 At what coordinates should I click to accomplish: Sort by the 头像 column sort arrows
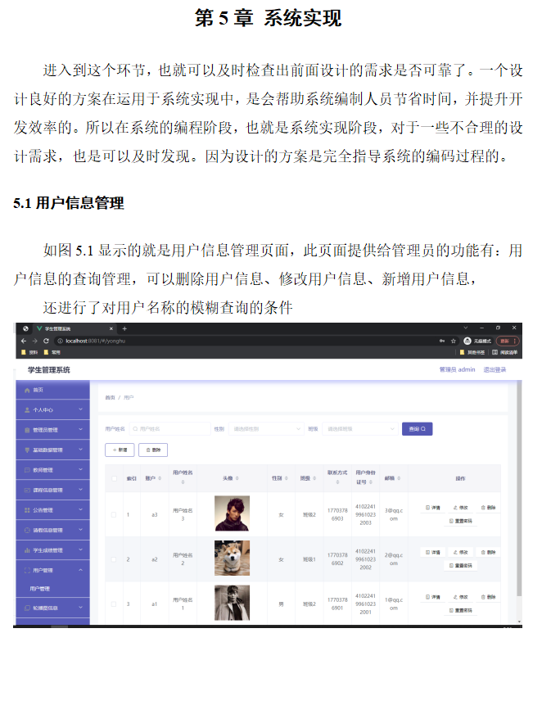point(237,478)
